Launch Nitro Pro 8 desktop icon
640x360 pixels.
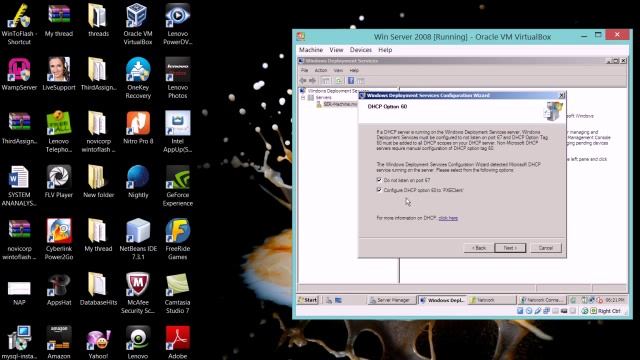138,128
